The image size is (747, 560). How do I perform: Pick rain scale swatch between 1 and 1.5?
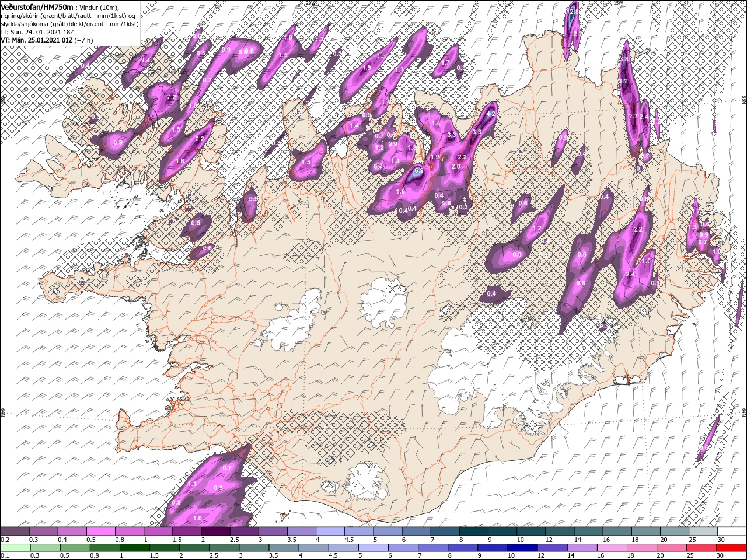[x=135, y=548]
